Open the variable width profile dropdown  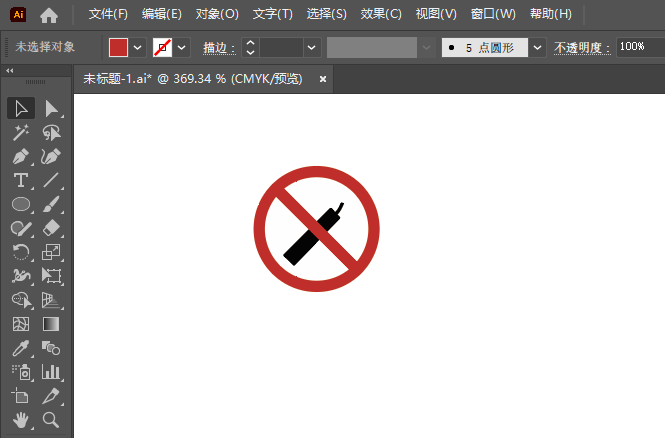pos(426,47)
